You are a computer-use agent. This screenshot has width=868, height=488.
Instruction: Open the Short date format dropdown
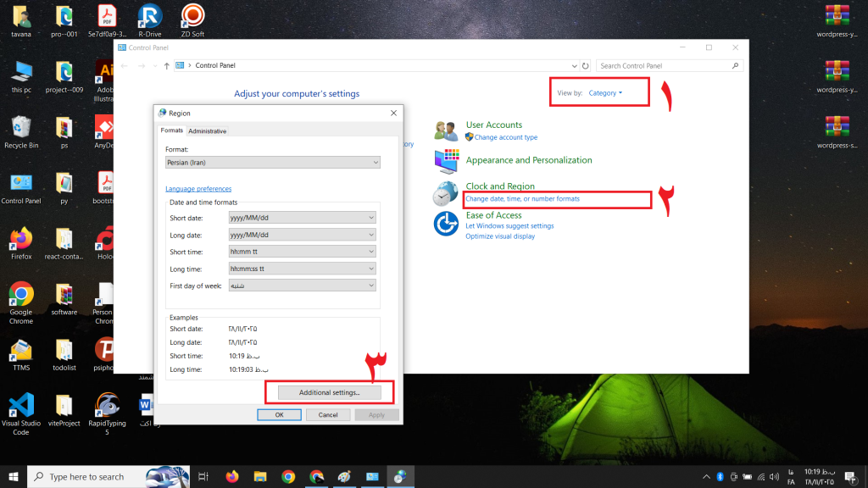[x=303, y=218]
